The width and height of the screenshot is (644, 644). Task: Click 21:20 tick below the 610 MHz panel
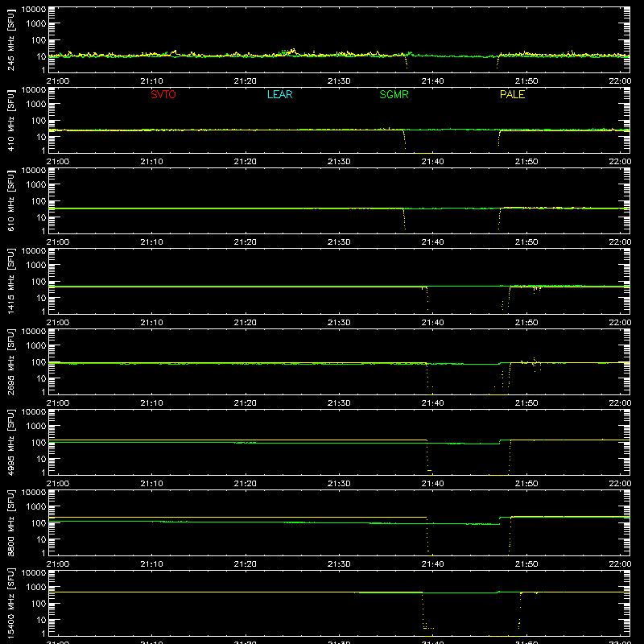[246, 242]
